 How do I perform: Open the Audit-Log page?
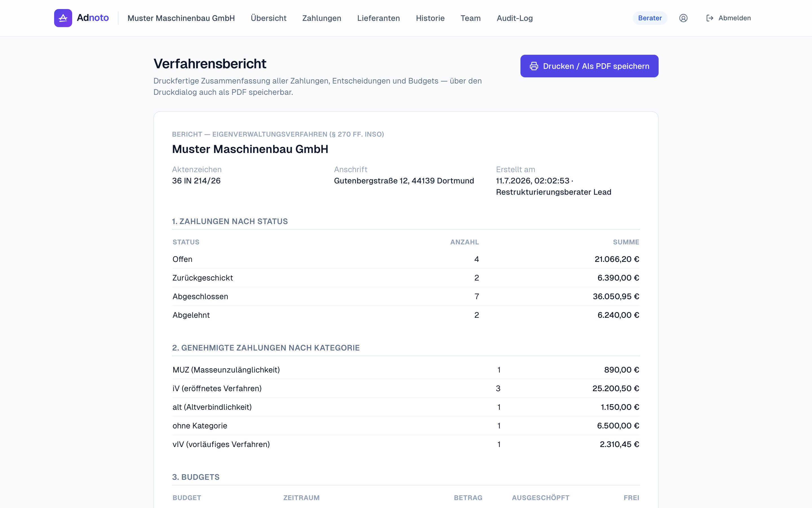pyautogui.click(x=515, y=18)
